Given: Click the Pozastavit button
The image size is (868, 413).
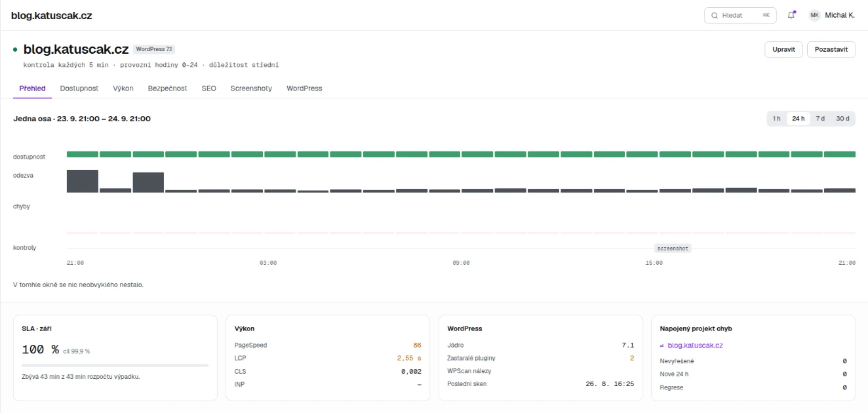Looking at the screenshot, I should coord(831,50).
